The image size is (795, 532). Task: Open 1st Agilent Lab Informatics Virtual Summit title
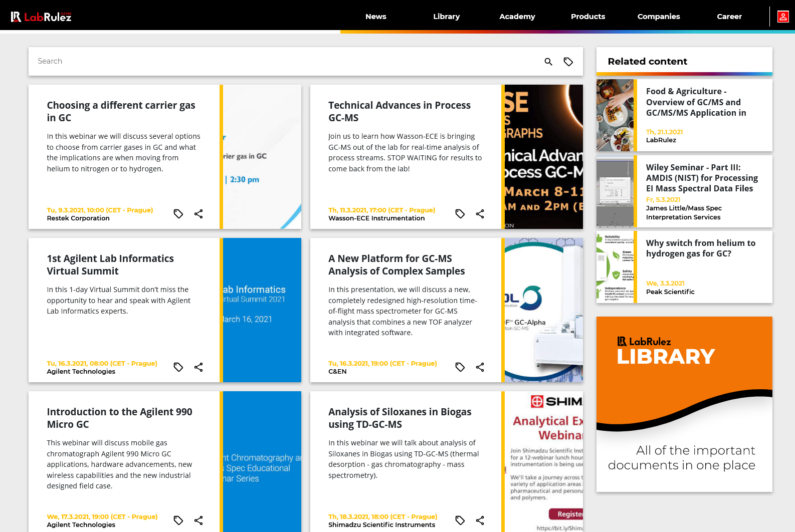[x=110, y=264]
